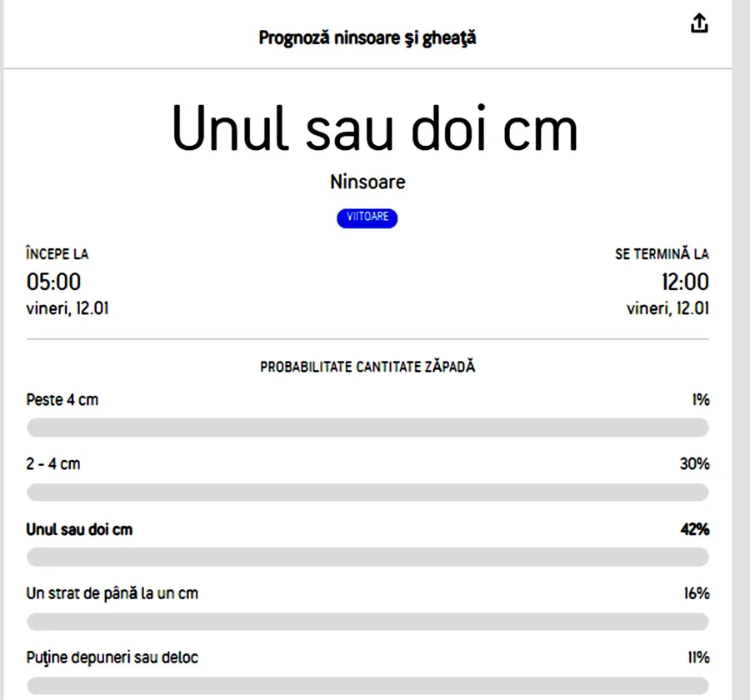Select the "2 - 4 cm" row label
750x700 pixels.
point(53,464)
